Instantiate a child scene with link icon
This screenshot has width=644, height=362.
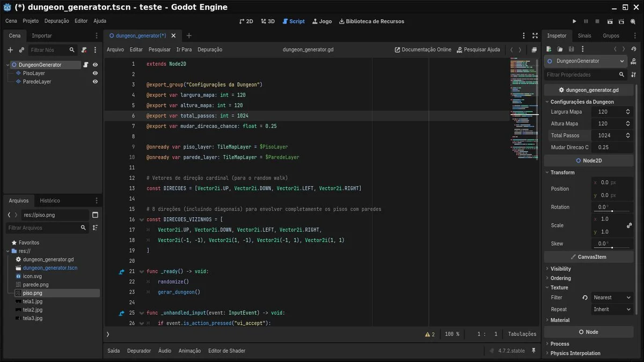(x=21, y=50)
